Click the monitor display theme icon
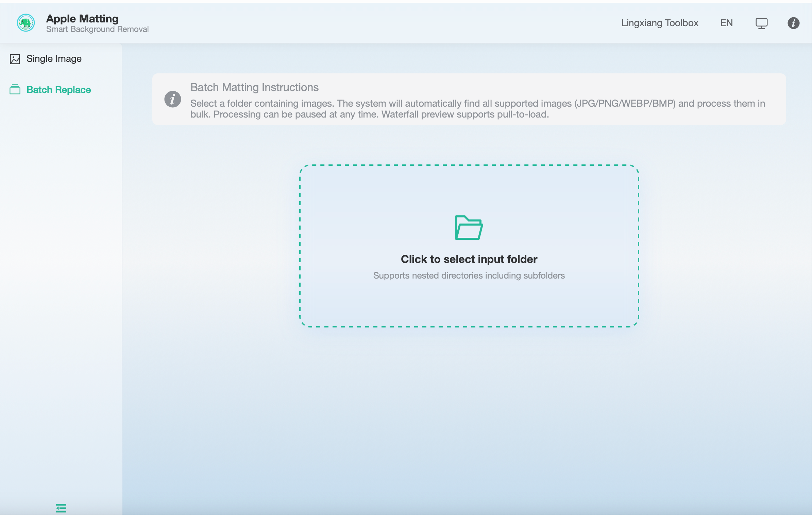 (761, 23)
